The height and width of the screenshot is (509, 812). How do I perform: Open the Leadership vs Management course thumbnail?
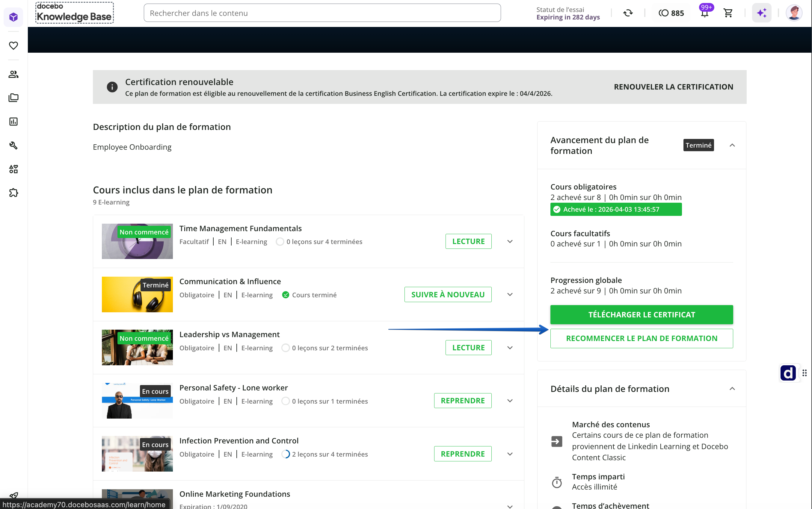click(x=137, y=347)
